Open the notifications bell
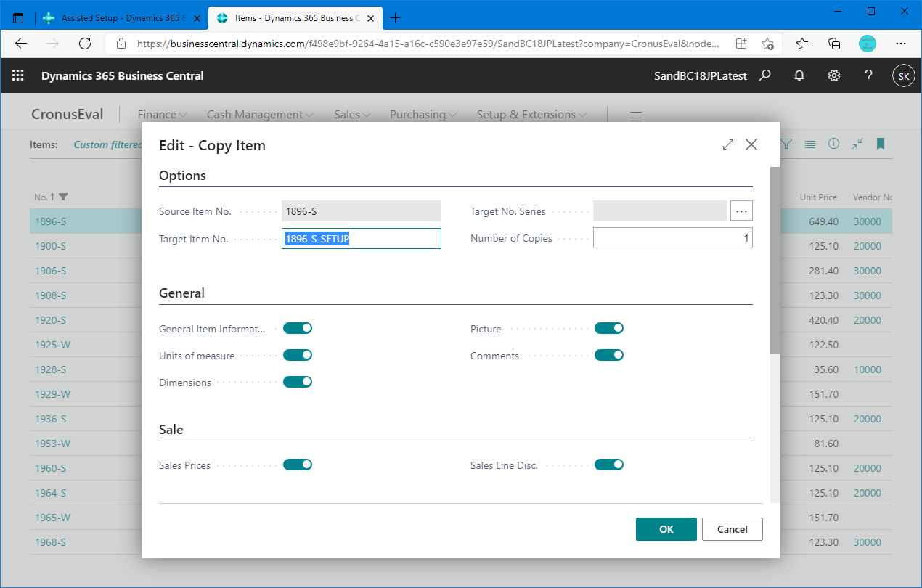The image size is (922, 588). (x=799, y=75)
